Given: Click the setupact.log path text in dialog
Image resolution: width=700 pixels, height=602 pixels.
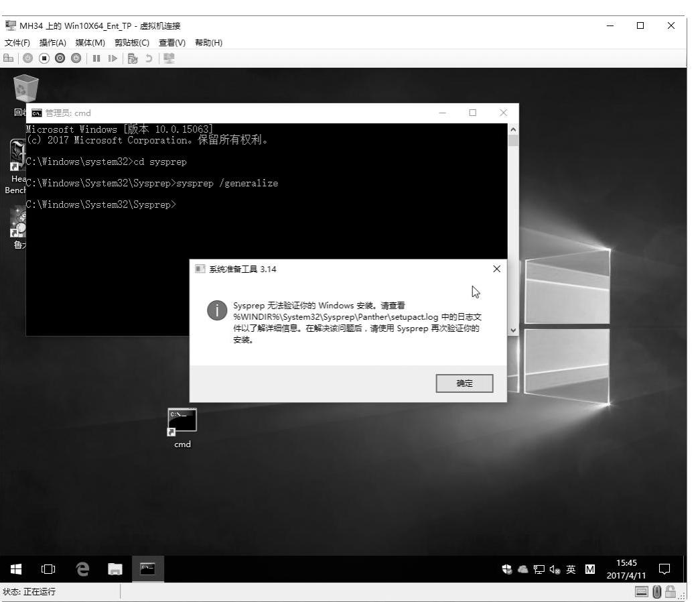Looking at the screenshot, I should [x=336, y=317].
